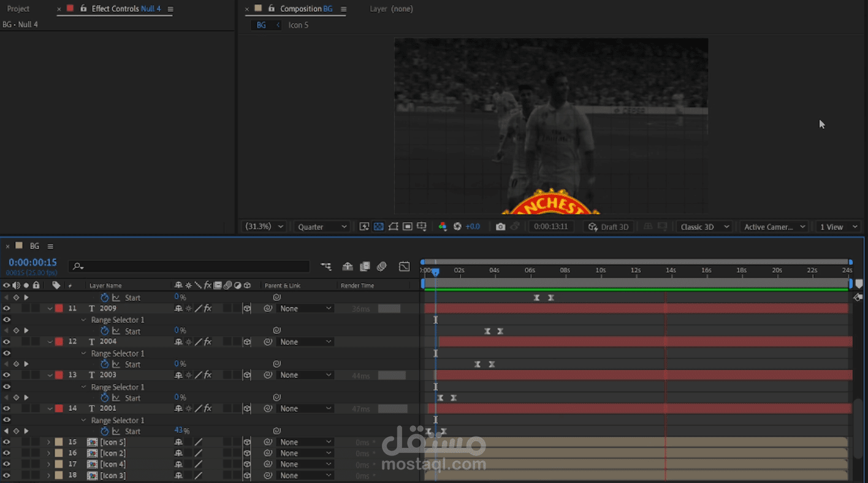This screenshot has height=483, width=868.
Task: Switch to the Layer (none) tab
Action: coord(391,9)
